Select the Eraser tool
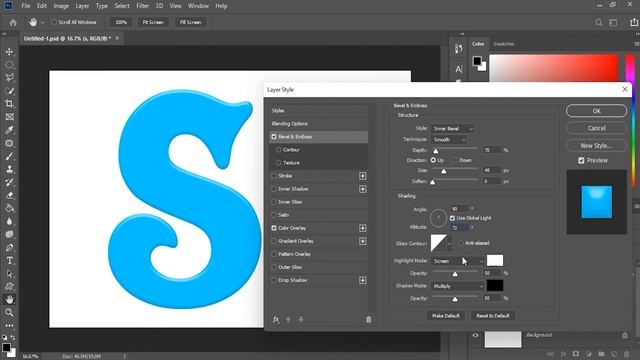640x360 pixels. coord(9,195)
